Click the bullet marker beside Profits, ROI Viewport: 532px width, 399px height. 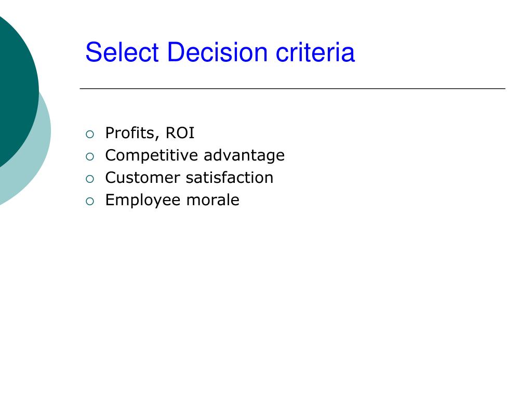89,135
